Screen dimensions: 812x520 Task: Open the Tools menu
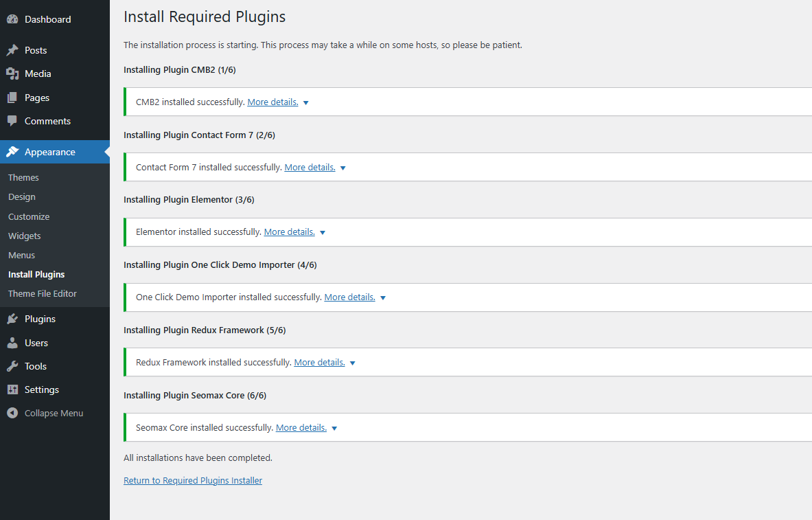point(36,366)
